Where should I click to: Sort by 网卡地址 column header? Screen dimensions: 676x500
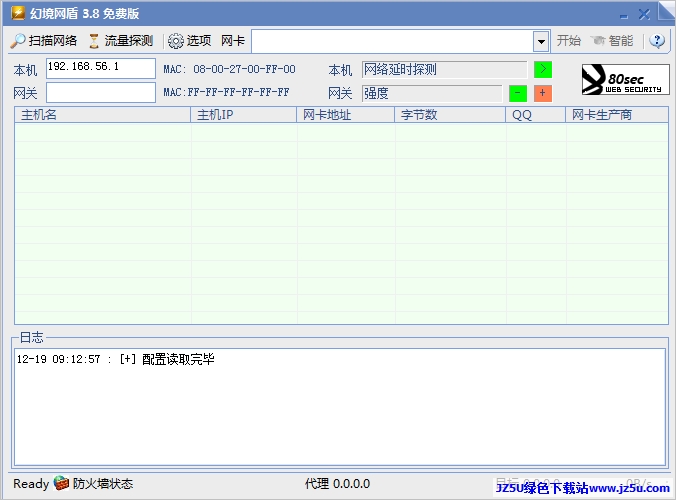tap(346, 115)
